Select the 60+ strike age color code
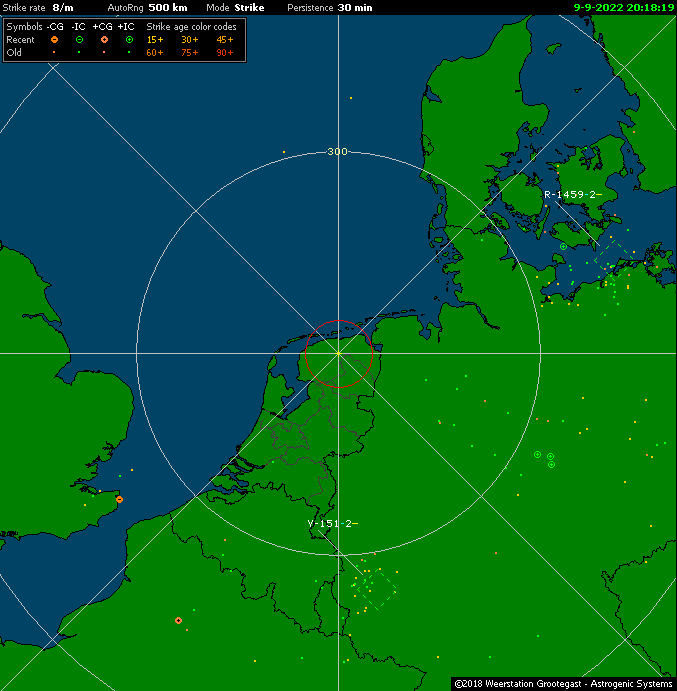Screen dimensions: 677x691 pos(155,52)
